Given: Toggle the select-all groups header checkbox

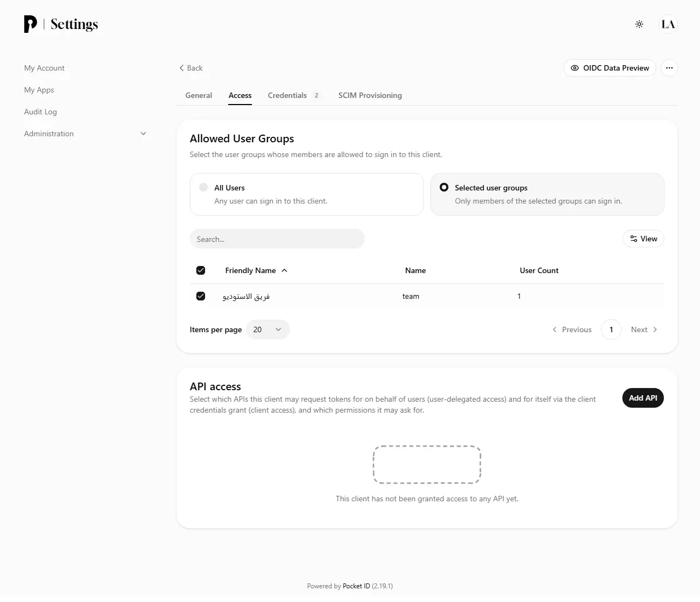Looking at the screenshot, I should coord(201,270).
